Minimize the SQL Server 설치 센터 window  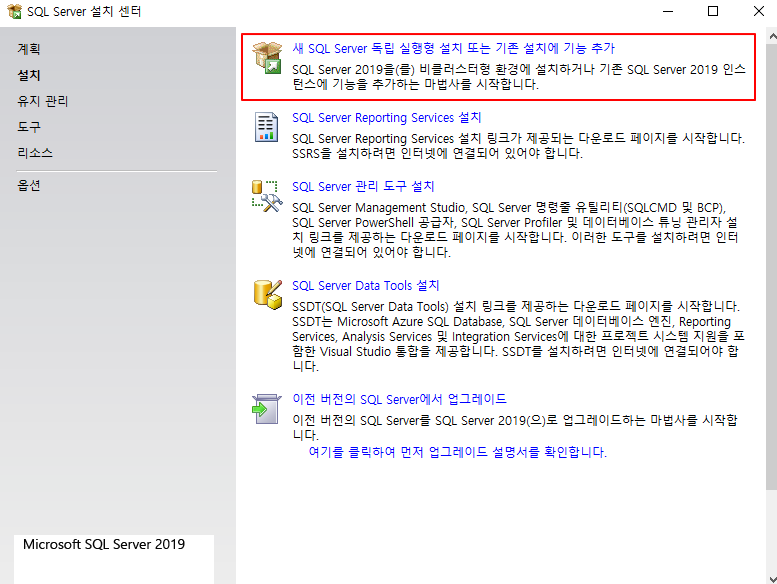668,11
